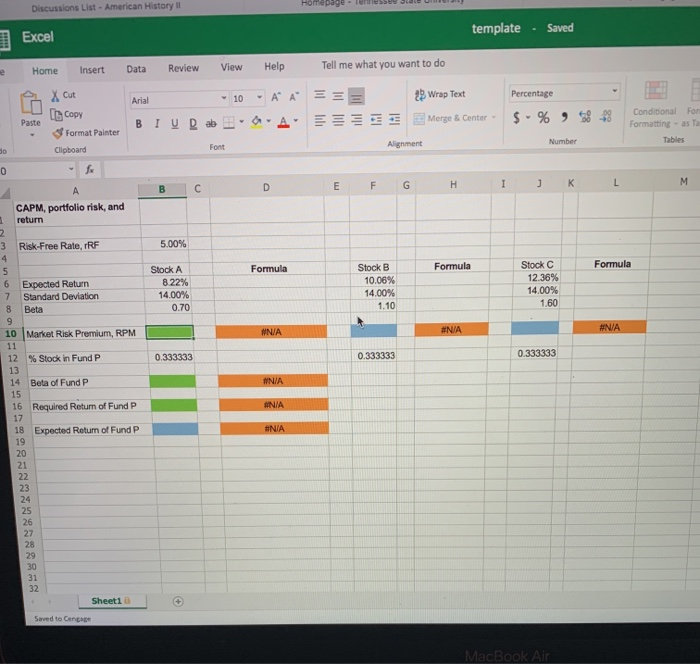Screen dimensions: 700x664
Task: Align text left
Action: click(x=320, y=121)
